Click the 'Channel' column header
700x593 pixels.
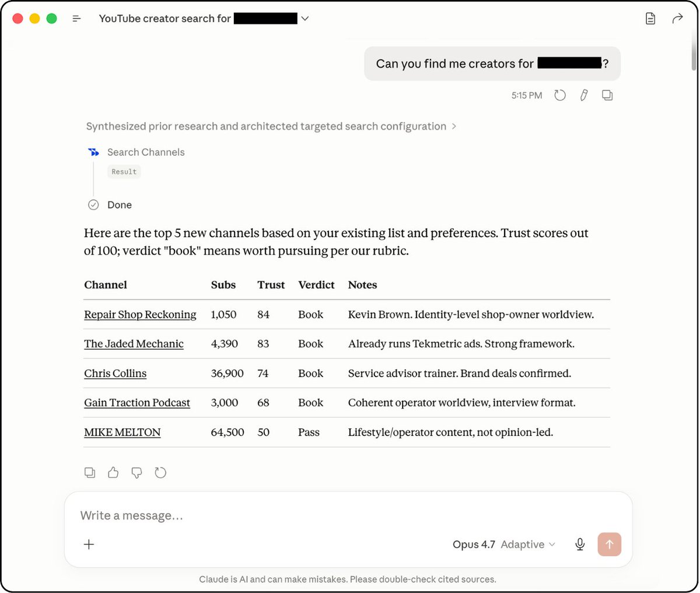coord(106,285)
